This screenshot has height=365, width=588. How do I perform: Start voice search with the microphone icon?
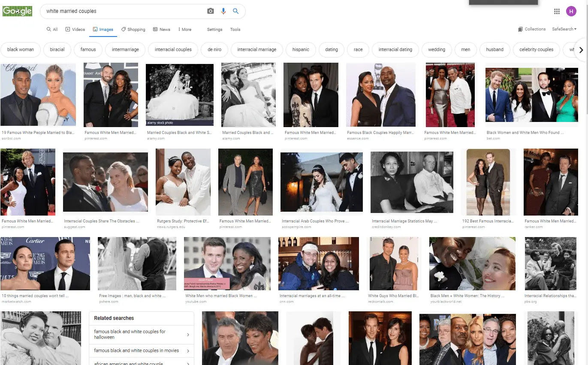coord(223,11)
